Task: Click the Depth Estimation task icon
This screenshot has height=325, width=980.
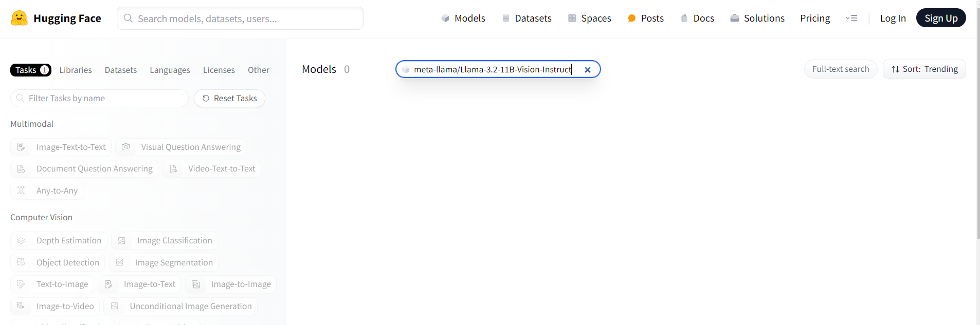Action: tap(21, 241)
